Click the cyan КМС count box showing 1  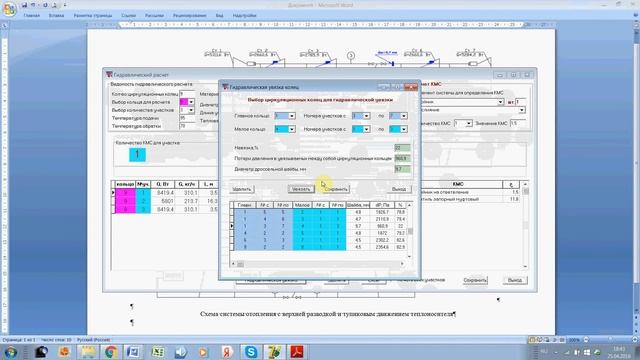point(137,155)
